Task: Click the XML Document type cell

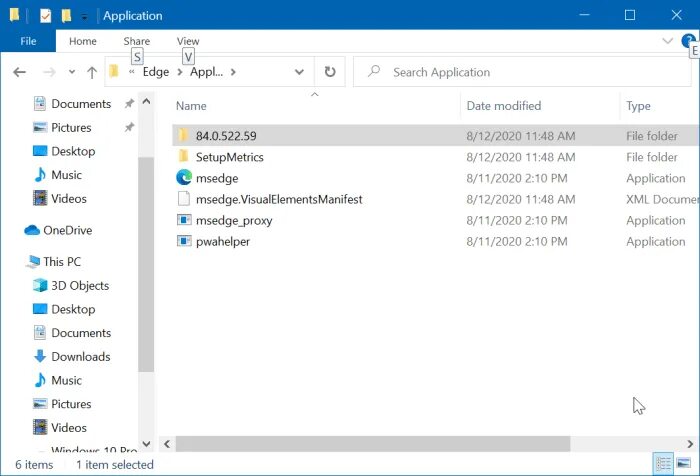Action: 662,199
